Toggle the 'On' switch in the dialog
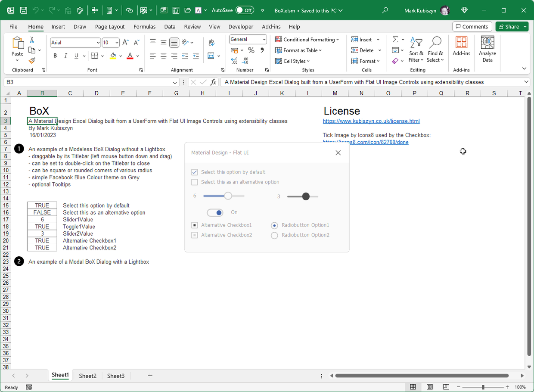The width and height of the screenshot is (534, 392). pyautogui.click(x=215, y=212)
